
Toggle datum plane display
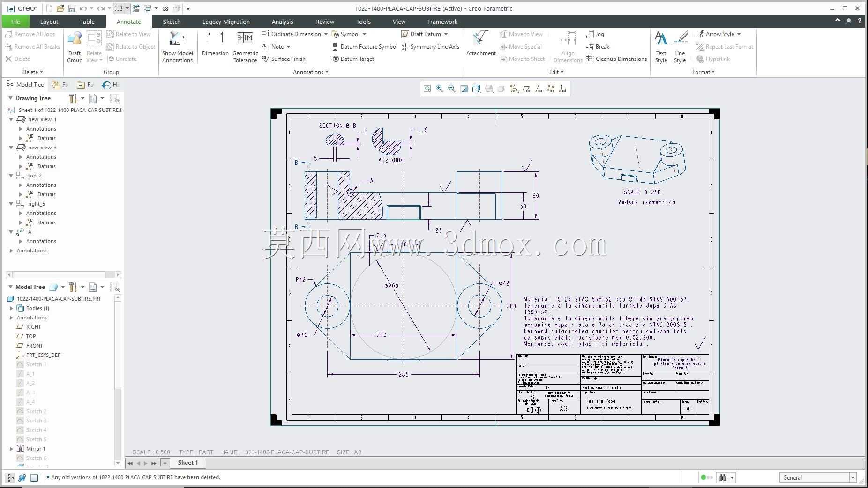click(526, 89)
